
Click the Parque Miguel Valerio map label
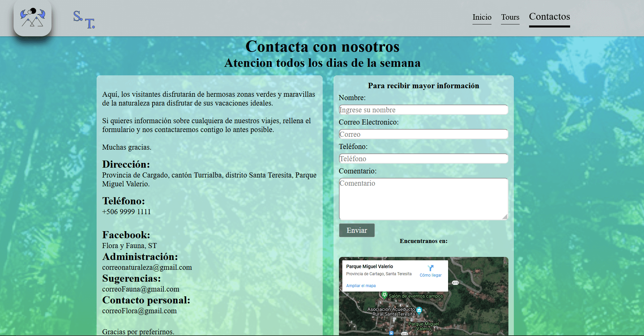click(423, 326)
